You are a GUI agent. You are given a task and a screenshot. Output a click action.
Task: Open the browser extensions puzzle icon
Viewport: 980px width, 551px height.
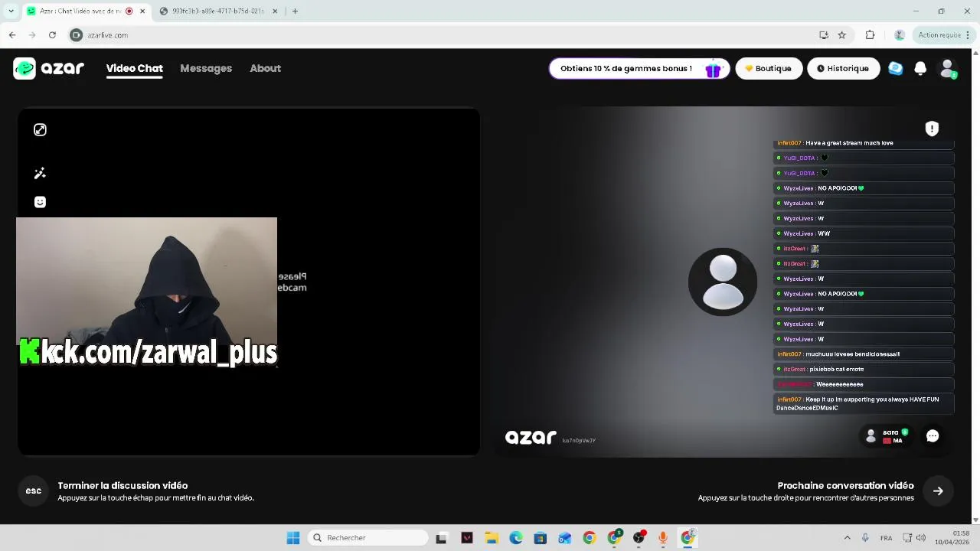870,35
